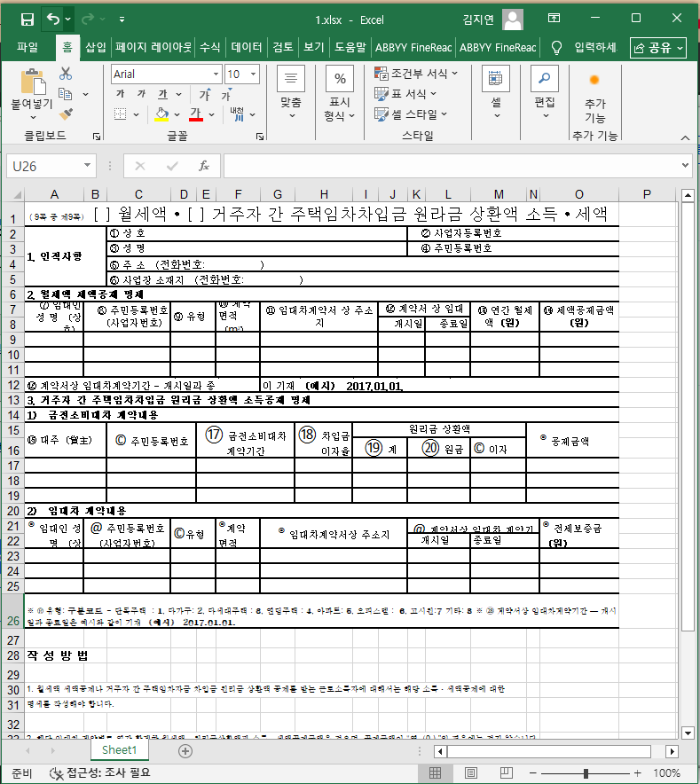Click the Save icon in the title bar
The height and width of the screenshot is (784, 700).
pyautogui.click(x=27, y=19)
